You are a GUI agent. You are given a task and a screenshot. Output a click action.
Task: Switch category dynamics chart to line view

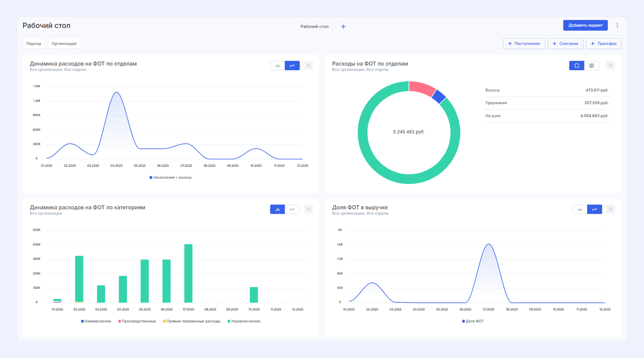tap(292, 209)
